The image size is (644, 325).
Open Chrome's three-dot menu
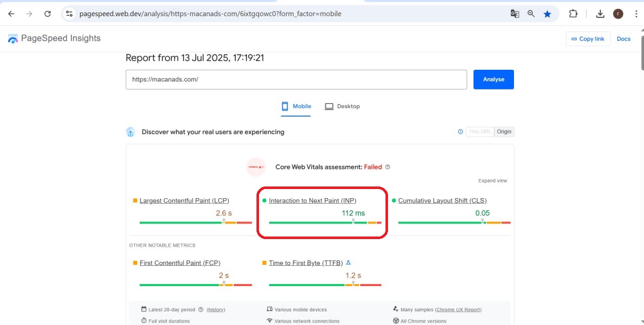coord(636,14)
